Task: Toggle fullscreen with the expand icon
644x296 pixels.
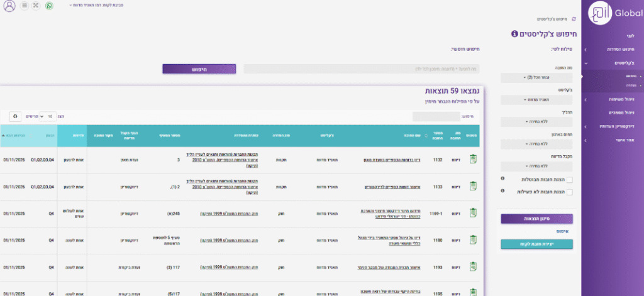Action: (36, 6)
